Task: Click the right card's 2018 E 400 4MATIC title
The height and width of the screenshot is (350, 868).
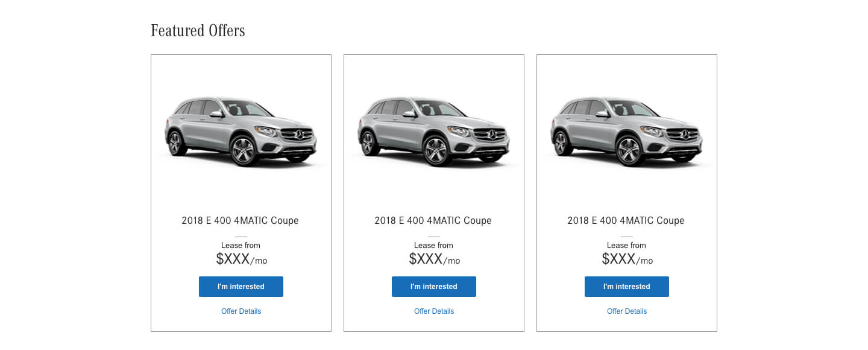Action: point(626,221)
